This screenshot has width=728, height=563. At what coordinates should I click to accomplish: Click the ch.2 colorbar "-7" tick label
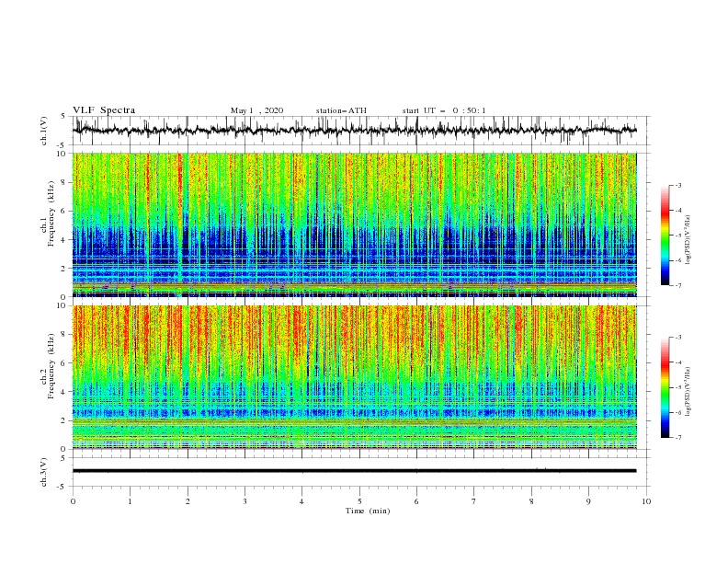[678, 438]
